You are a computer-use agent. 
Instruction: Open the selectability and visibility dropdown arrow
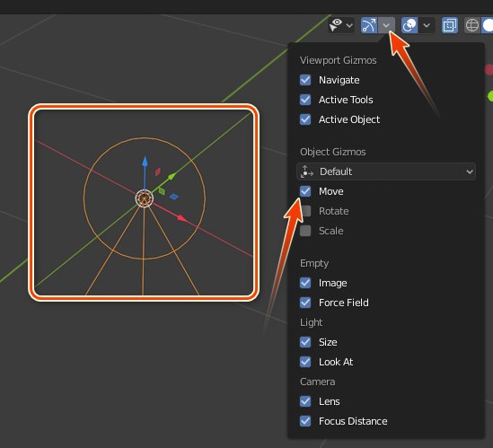click(x=349, y=25)
